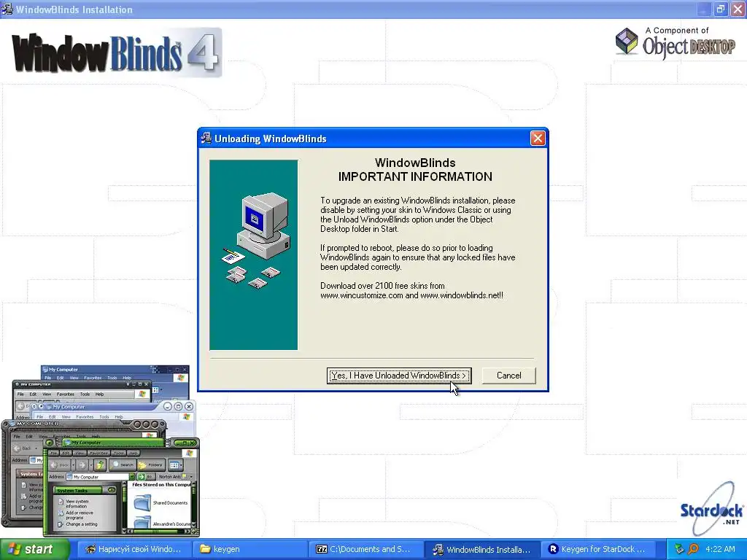Switch to C:\Documents and S... 7z taskbar button

(x=366, y=549)
